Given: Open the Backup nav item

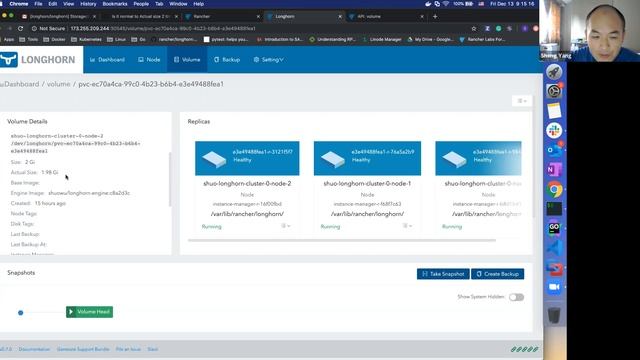Looking at the screenshot, I should (x=227, y=60).
